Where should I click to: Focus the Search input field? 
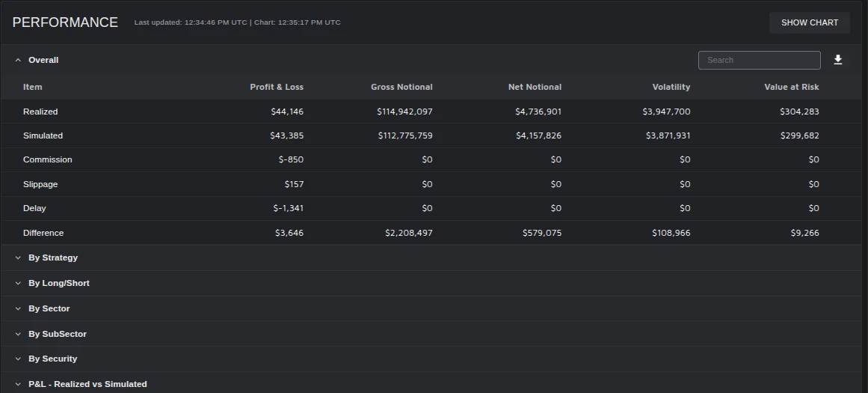[759, 60]
